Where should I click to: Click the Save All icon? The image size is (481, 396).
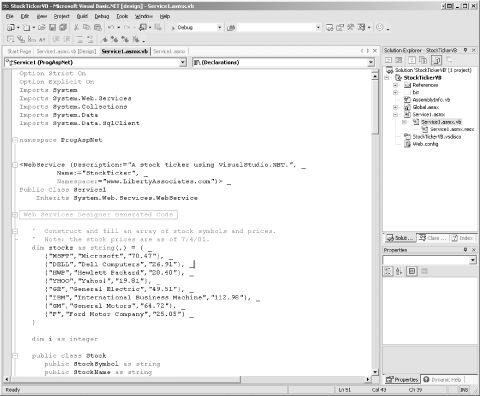coord(63,27)
